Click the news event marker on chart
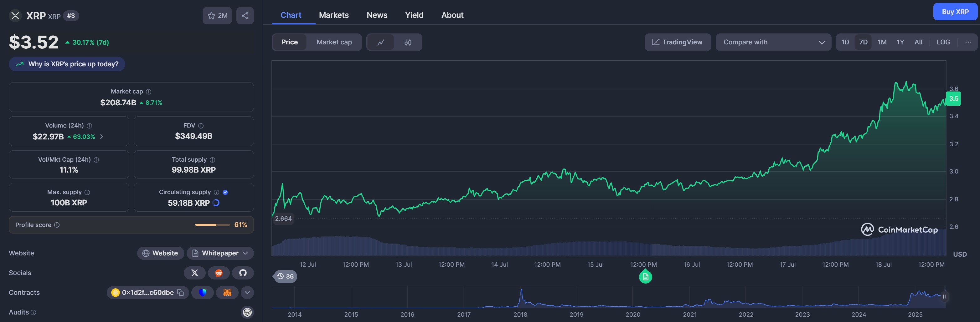The height and width of the screenshot is (322, 980). pyautogui.click(x=645, y=276)
